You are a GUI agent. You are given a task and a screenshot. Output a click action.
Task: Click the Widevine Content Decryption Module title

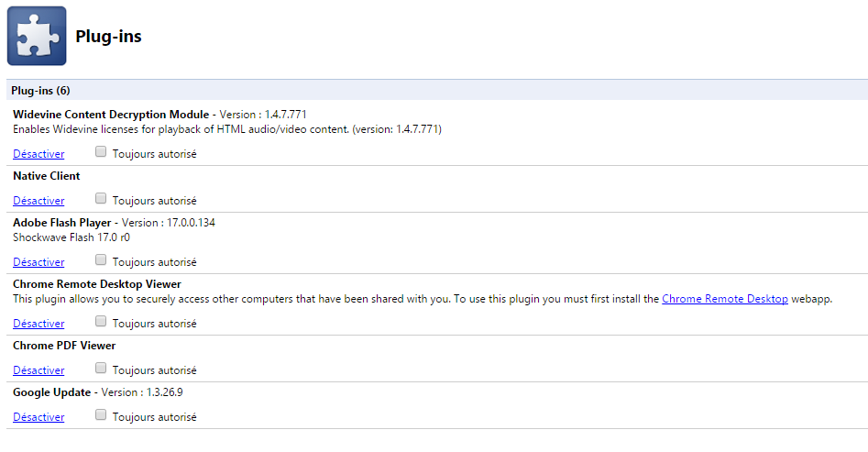[x=111, y=115]
